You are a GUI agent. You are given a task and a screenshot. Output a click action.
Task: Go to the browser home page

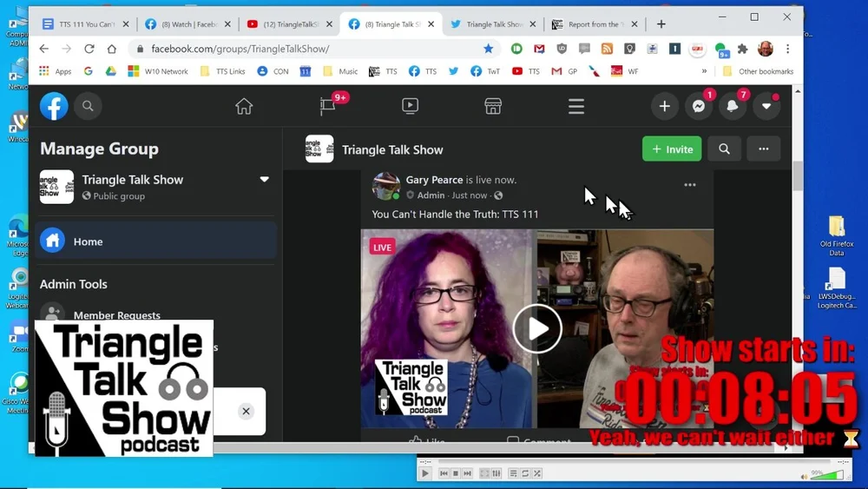click(111, 49)
